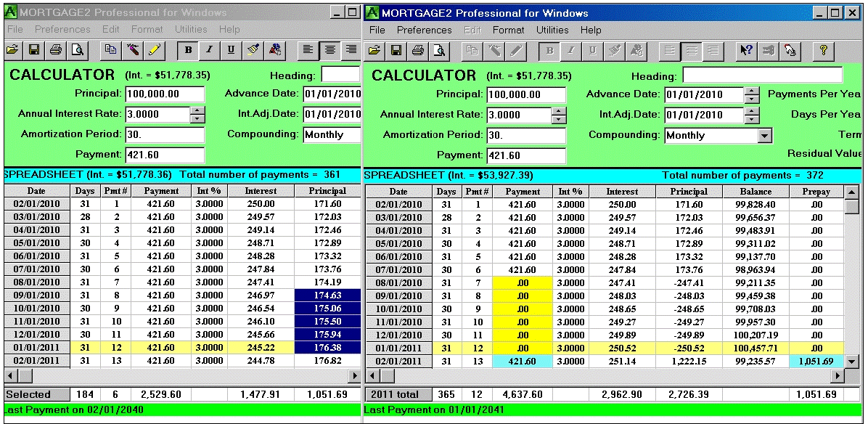Click paintbrush format icon in left window
868x424 pixels.
tap(253, 50)
